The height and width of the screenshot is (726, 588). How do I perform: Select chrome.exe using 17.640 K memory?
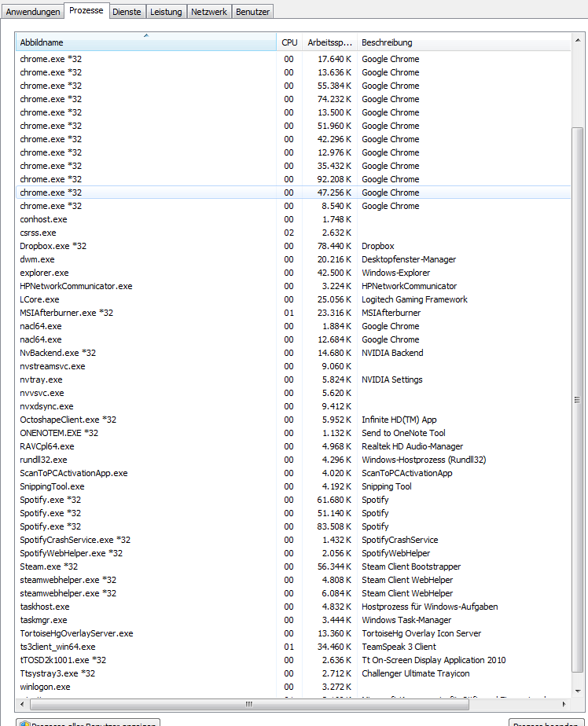pyautogui.click(x=293, y=59)
